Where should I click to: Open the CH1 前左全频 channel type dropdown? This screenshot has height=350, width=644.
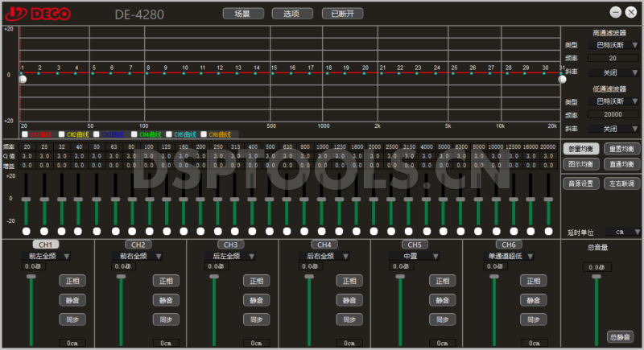pyautogui.click(x=45, y=256)
